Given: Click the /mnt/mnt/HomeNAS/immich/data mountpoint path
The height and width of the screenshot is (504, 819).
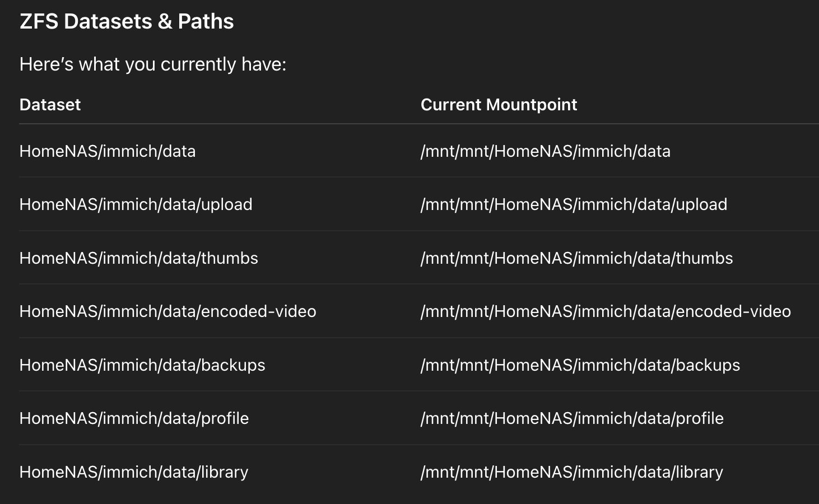Looking at the screenshot, I should (545, 151).
